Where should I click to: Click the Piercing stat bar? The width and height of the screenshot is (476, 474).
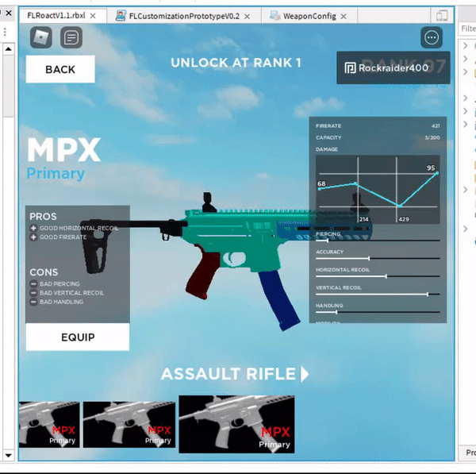pos(378,241)
